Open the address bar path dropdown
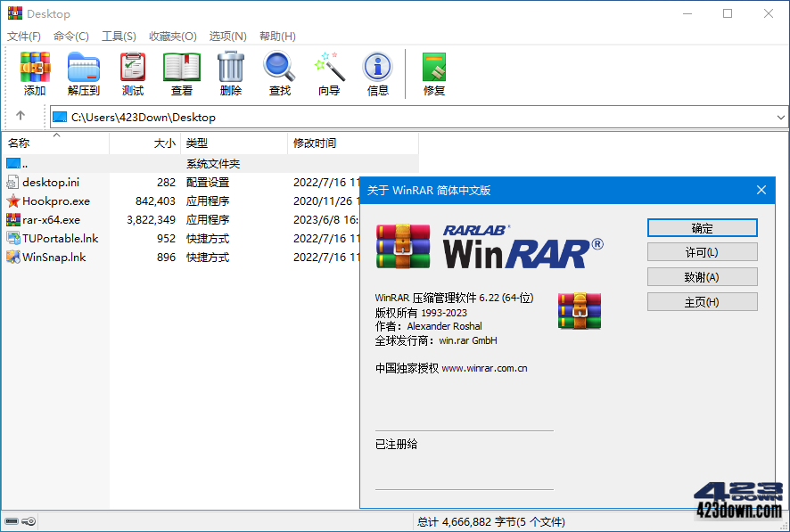Screen dimensions: 790x532 [780, 117]
